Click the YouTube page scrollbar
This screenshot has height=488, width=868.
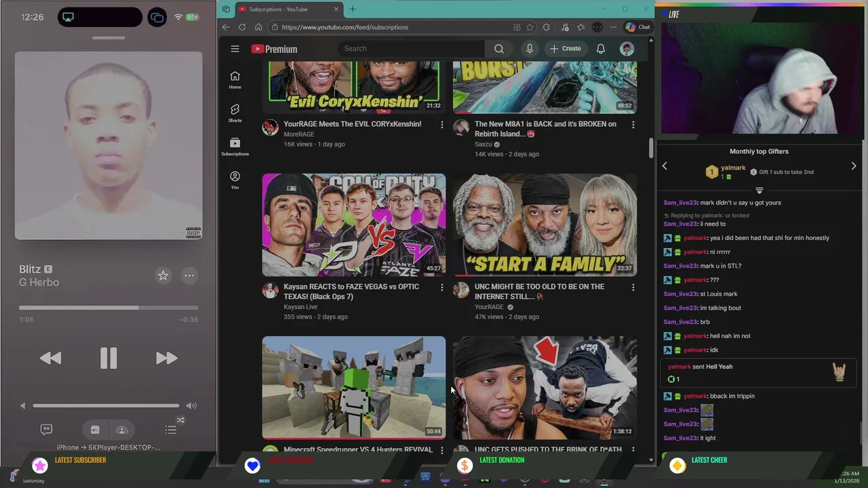click(x=651, y=147)
